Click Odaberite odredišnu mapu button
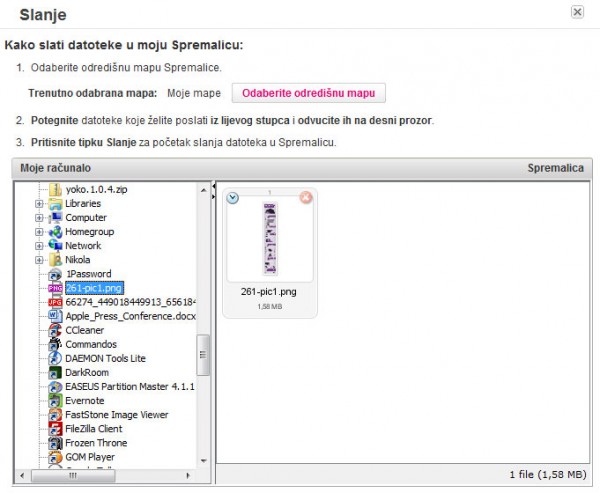Screen dimensions: 600x493 click(x=308, y=93)
